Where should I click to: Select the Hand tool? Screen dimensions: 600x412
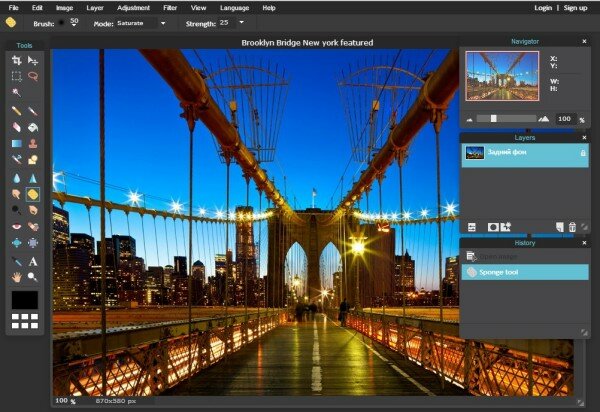pyautogui.click(x=16, y=278)
